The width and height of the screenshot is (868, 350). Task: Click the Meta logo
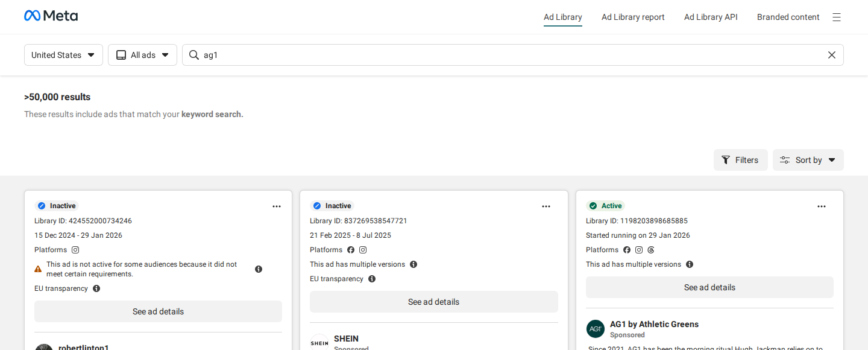pyautogui.click(x=51, y=16)
